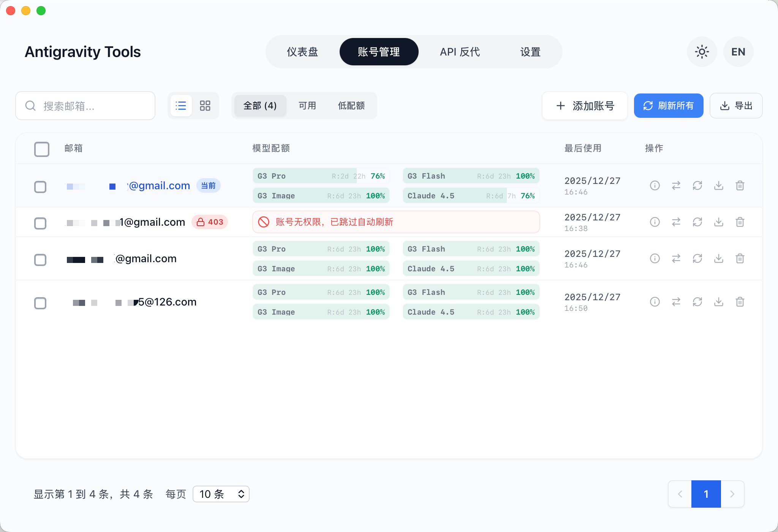Open info details for 126.com account
This screenshot has height=532, width=778.
point(655,302)
